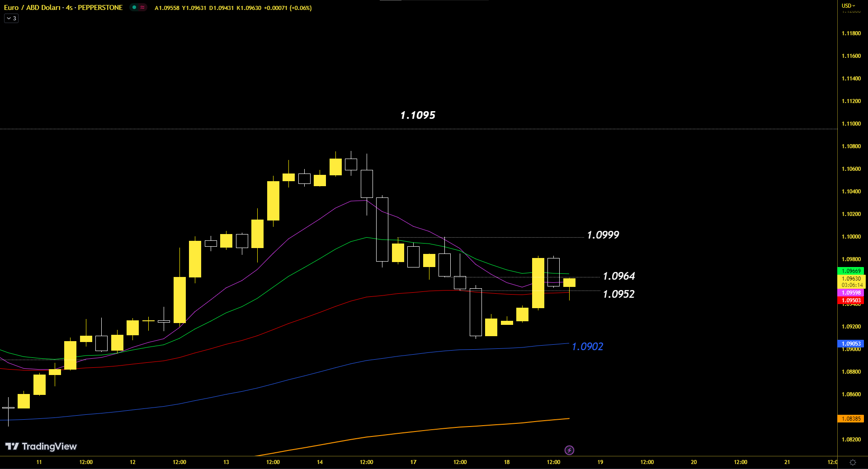The width and height of the screenshot is (868, 469).
Task: Click the magenta 1.09598 price axis label
Action: 851,293
